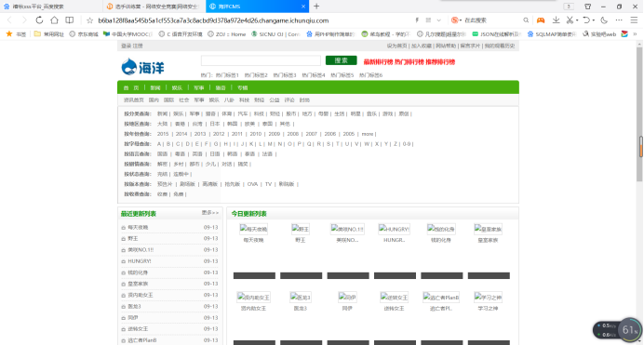Filter by version TV link
Image resolution: width=644 pixels, height=345 pixels.
click(268, 184)
